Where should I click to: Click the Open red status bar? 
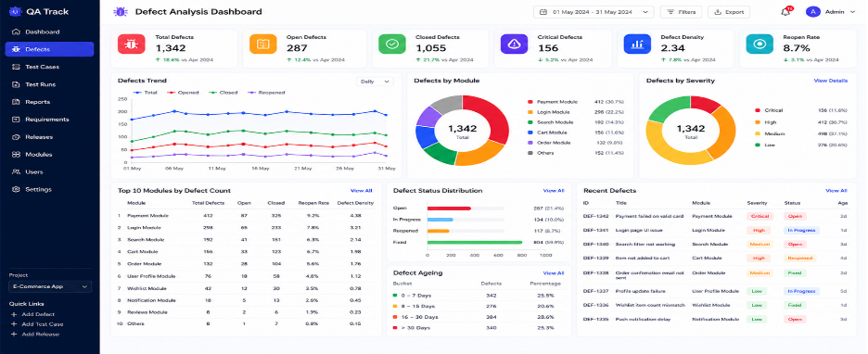click(449, 209)
